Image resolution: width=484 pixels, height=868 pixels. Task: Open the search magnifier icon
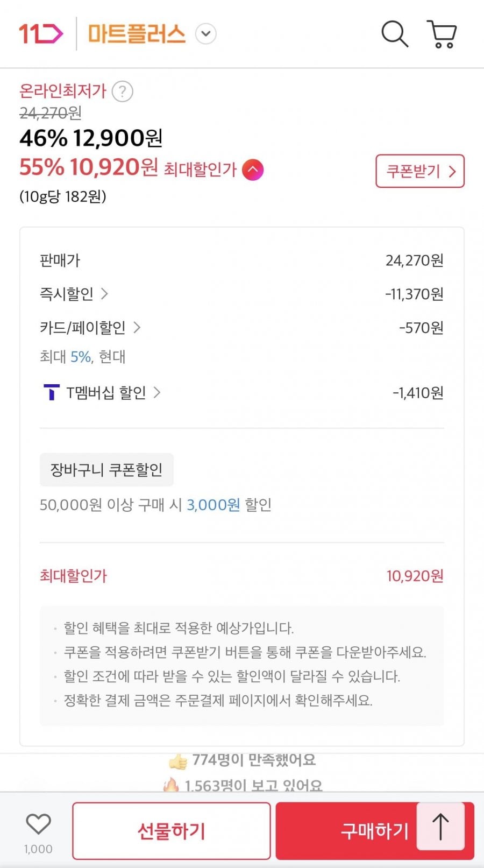395,34
